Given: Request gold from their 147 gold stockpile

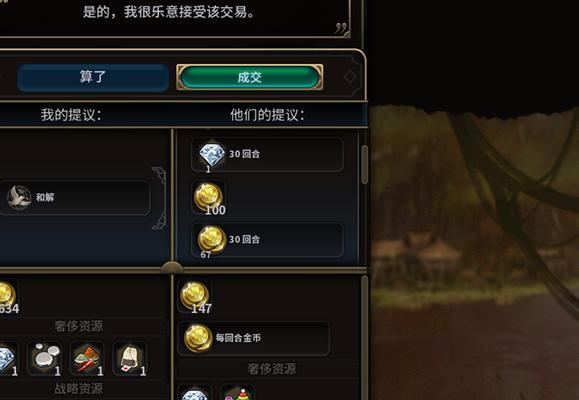Looking at the screenshot, I should 195,297.
